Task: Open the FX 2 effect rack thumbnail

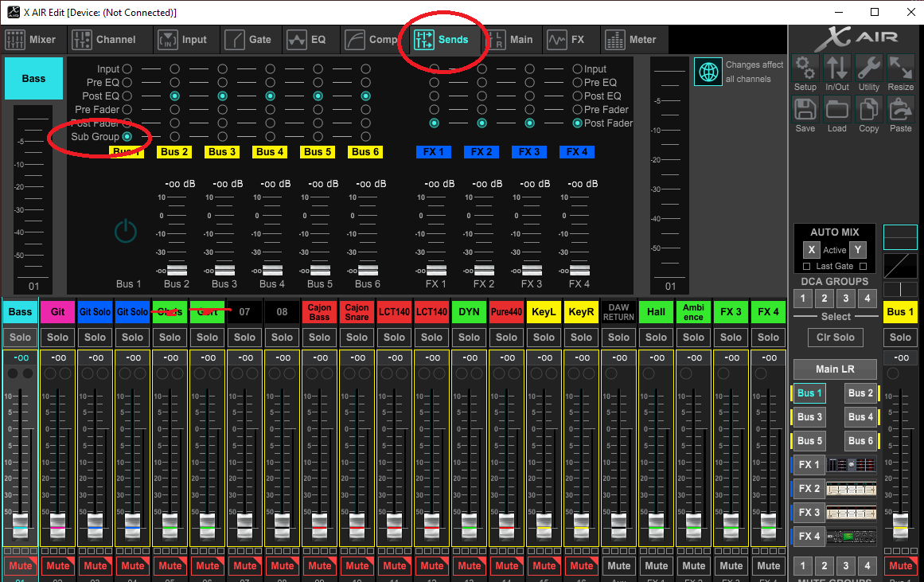Action: coord(851,489)
